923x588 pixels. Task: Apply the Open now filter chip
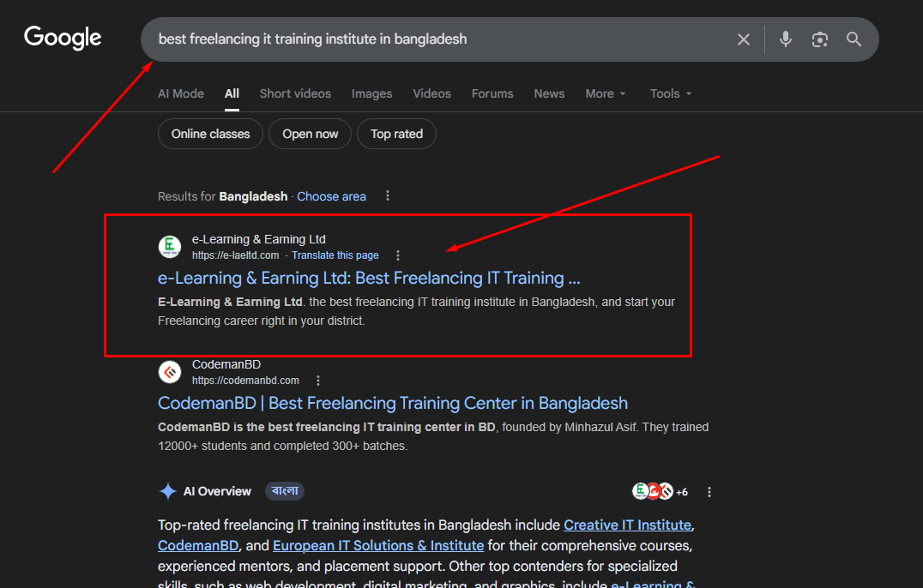click(x=311, y=134)
